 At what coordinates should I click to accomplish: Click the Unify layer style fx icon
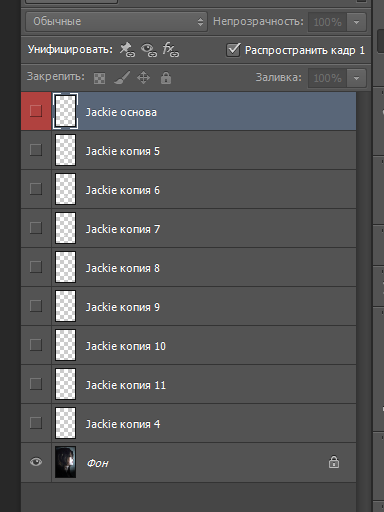pos(170,50)
